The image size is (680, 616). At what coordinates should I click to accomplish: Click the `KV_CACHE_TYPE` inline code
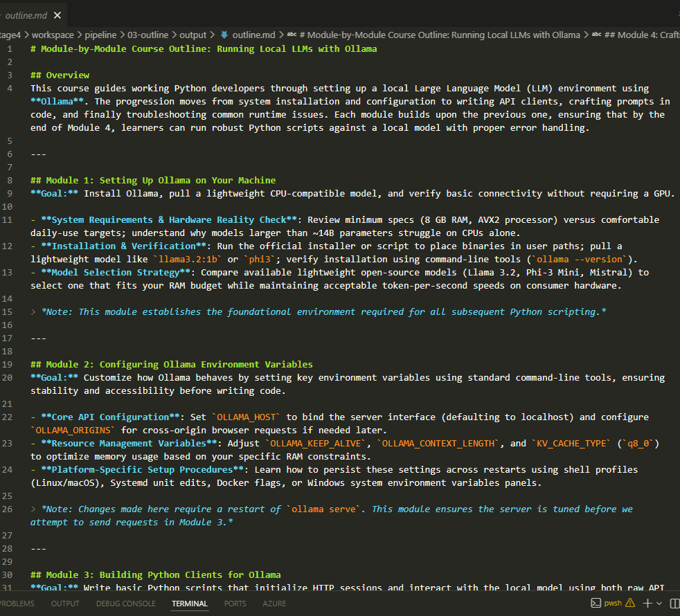coord(571,443)
